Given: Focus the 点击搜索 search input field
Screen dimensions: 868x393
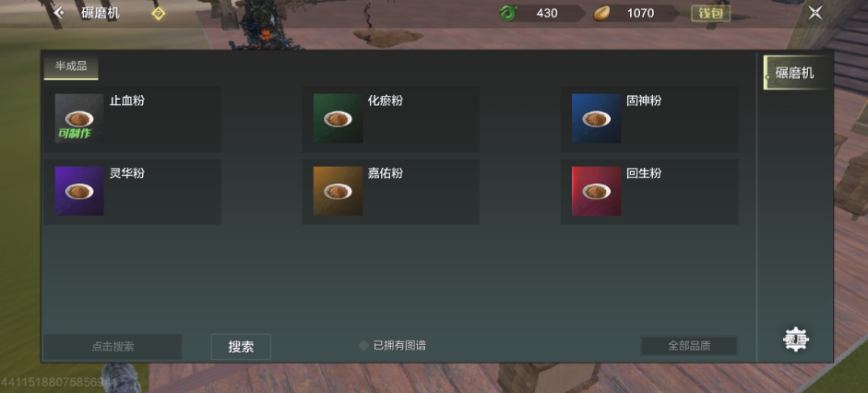Looking at the screenshot, I should (113, 347).
